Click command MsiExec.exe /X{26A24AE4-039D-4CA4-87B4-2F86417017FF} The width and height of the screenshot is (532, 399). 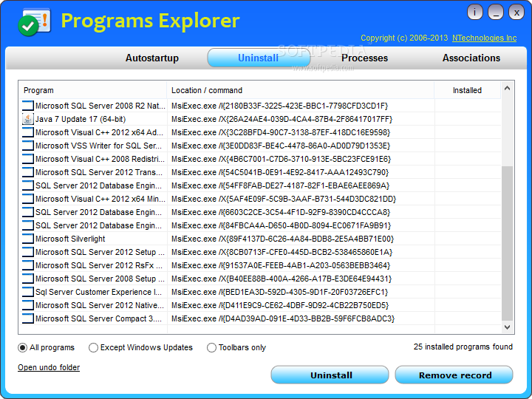tap(282, 119)
